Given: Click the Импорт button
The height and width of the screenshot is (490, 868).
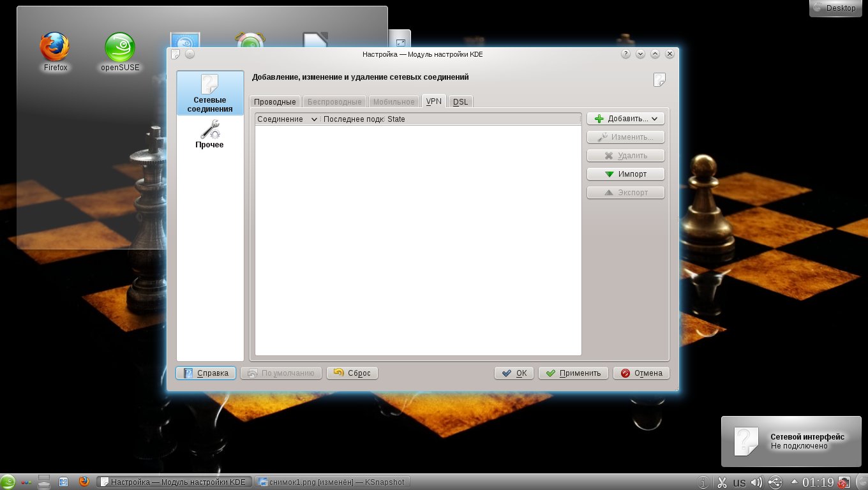Looking at the screenshot, I should pos(625,174).
